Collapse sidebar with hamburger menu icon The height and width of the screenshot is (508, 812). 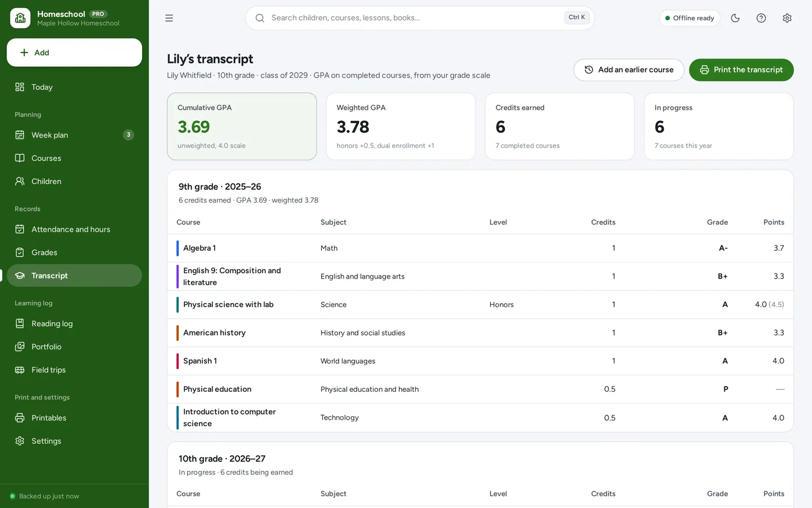click(x=169, y=18)
